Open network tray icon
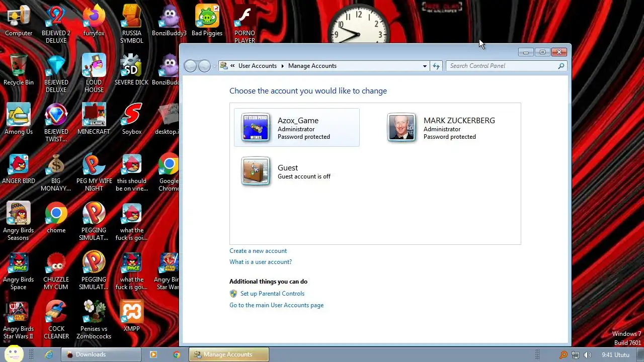 click(576, 355)
